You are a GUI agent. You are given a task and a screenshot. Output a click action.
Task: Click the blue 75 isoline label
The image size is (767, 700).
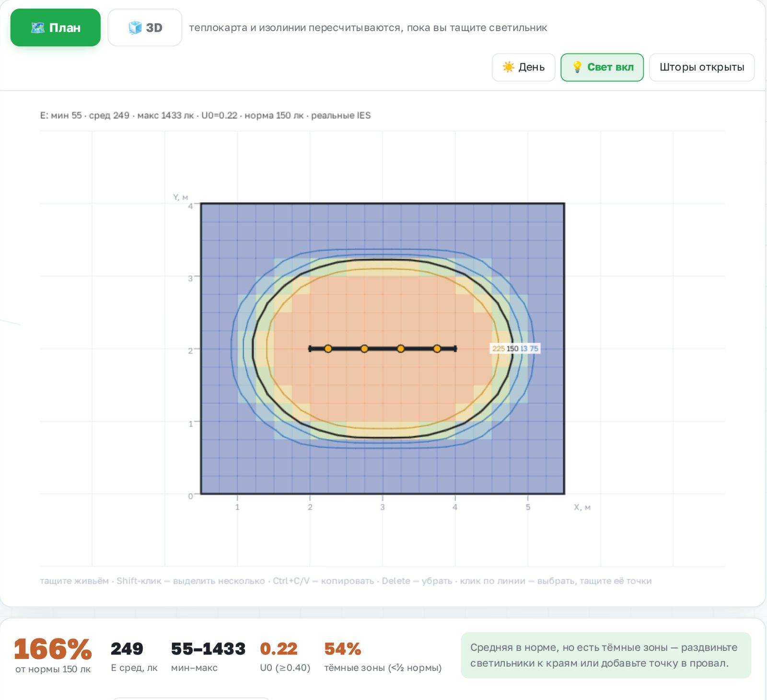pyautogui.click(x=534, y=349)
